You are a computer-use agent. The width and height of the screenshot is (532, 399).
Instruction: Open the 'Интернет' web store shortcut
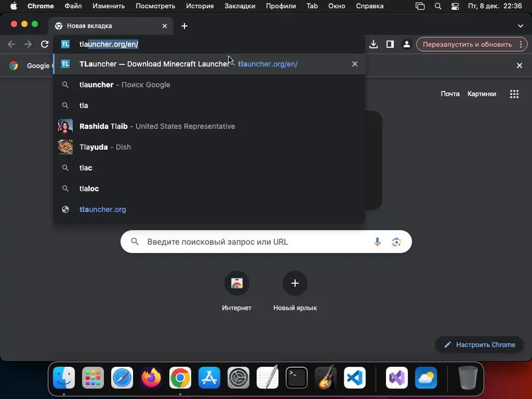coord(237,291)
